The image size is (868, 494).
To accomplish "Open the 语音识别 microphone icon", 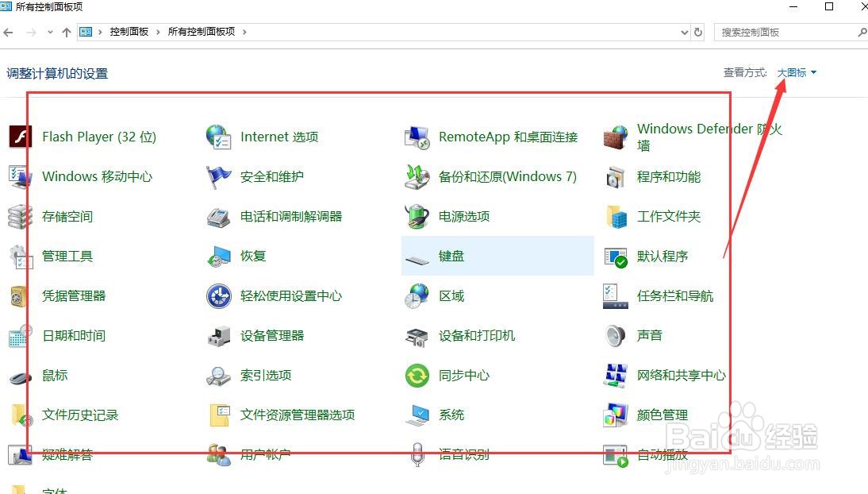I will tap(417, 454).
